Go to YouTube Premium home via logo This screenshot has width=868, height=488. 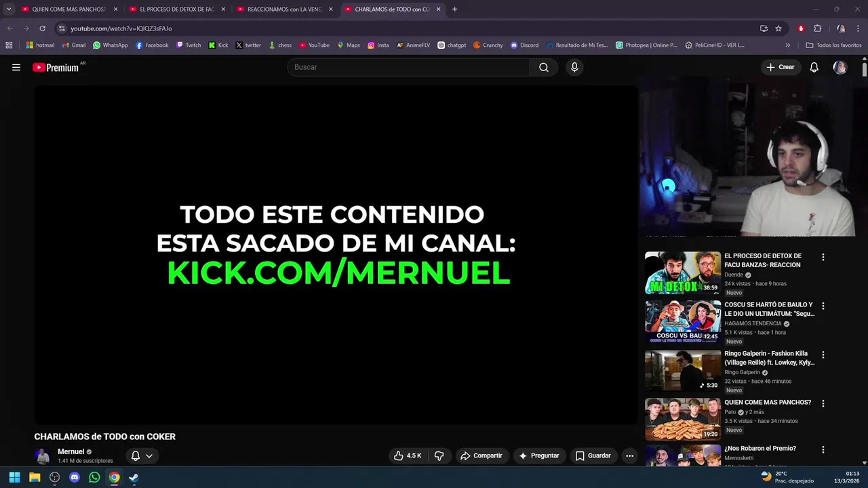click(x=57, y=67)
